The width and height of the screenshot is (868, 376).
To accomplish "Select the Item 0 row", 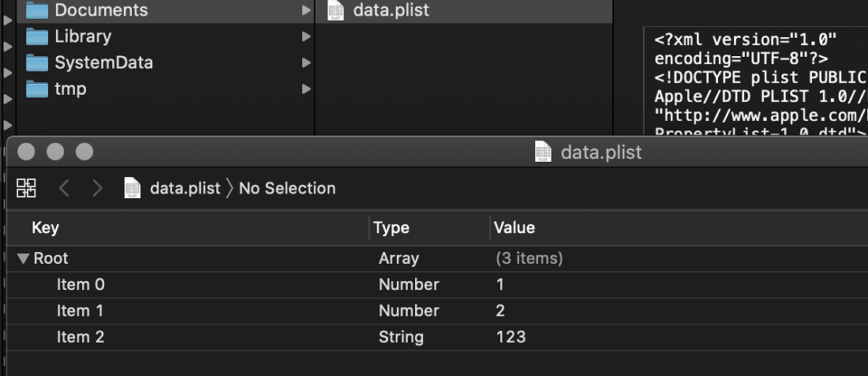I will pyautogui.click(x=437, y=284).
